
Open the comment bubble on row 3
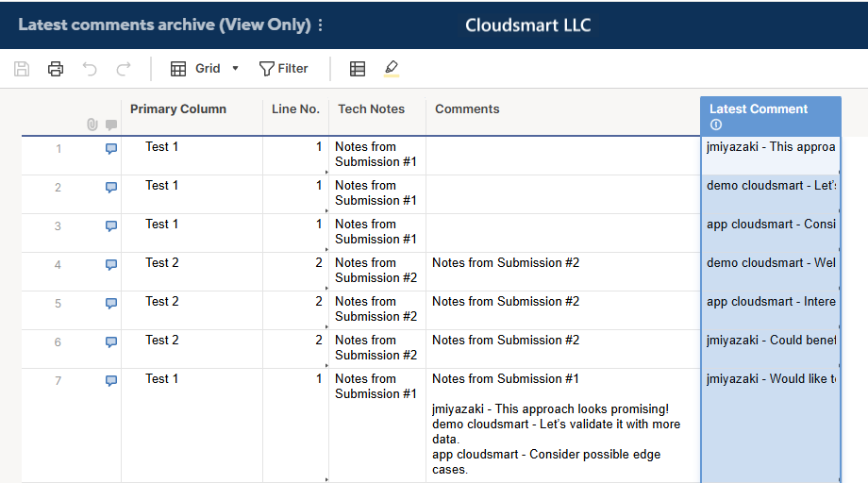(111, 226)
